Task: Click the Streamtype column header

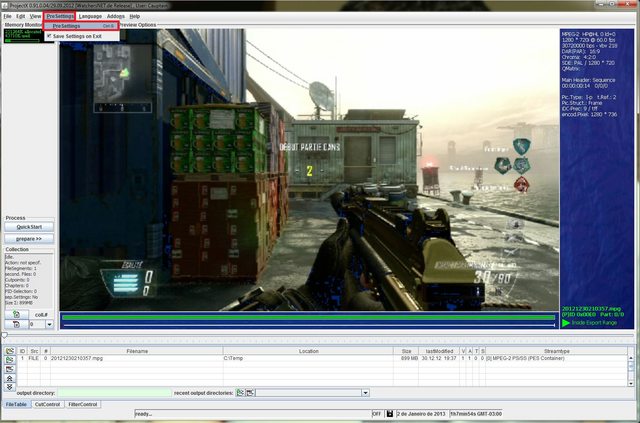Action: pos(556,351)
